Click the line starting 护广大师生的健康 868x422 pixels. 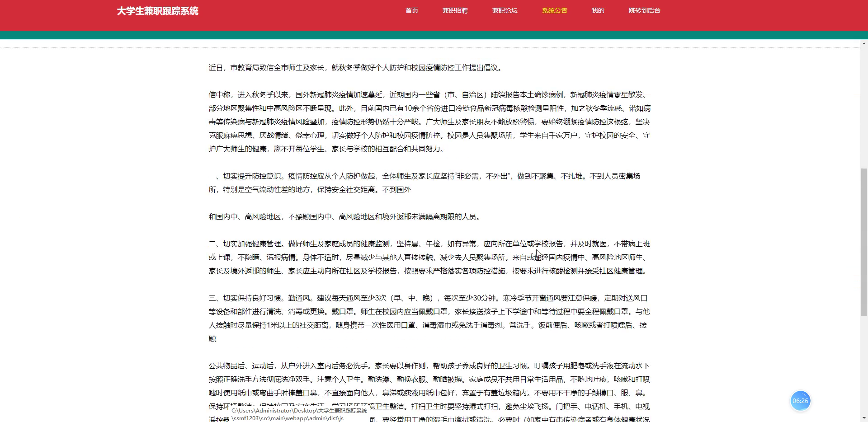pyautogui.click(x=326, y=149)
